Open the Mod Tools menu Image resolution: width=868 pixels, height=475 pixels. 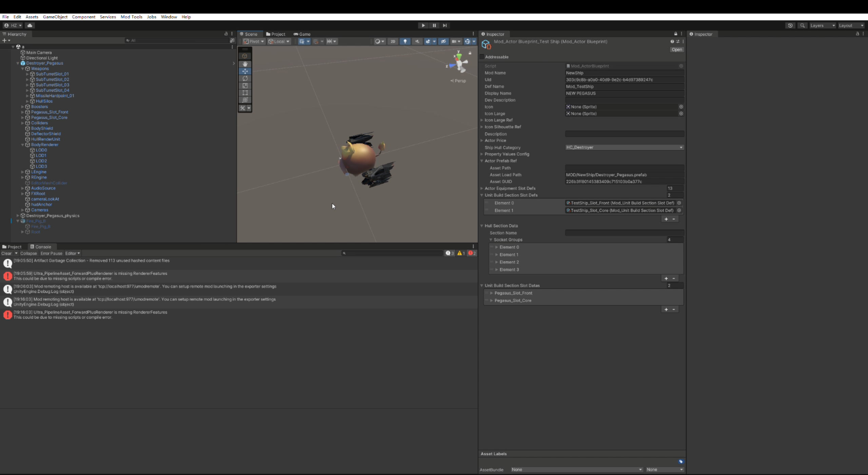tap(131, 17)
